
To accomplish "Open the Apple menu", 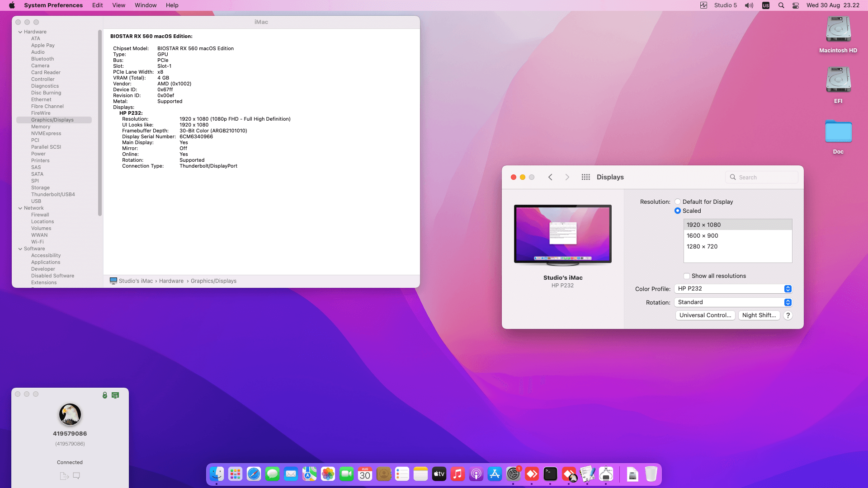I will pos(12,5).
